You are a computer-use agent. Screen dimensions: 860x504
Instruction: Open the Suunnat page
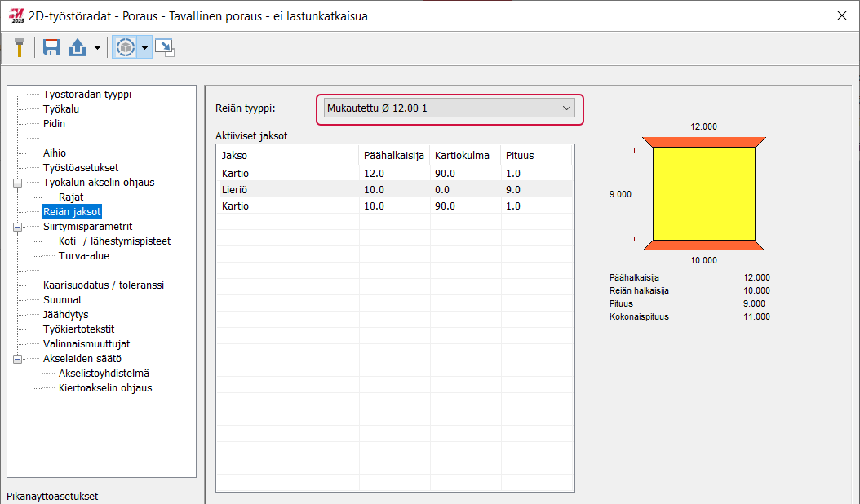pos(63,299)
